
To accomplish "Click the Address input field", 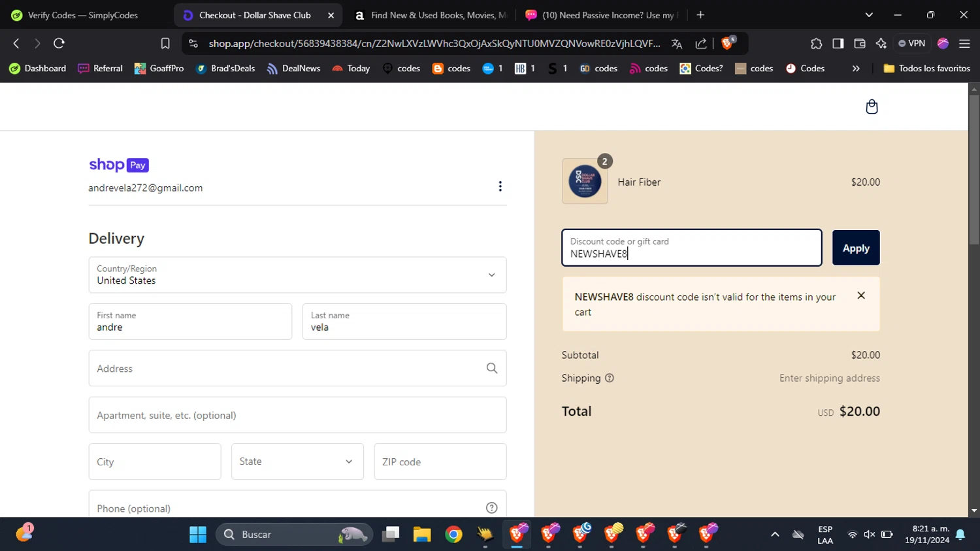I will tap(297, 368).
